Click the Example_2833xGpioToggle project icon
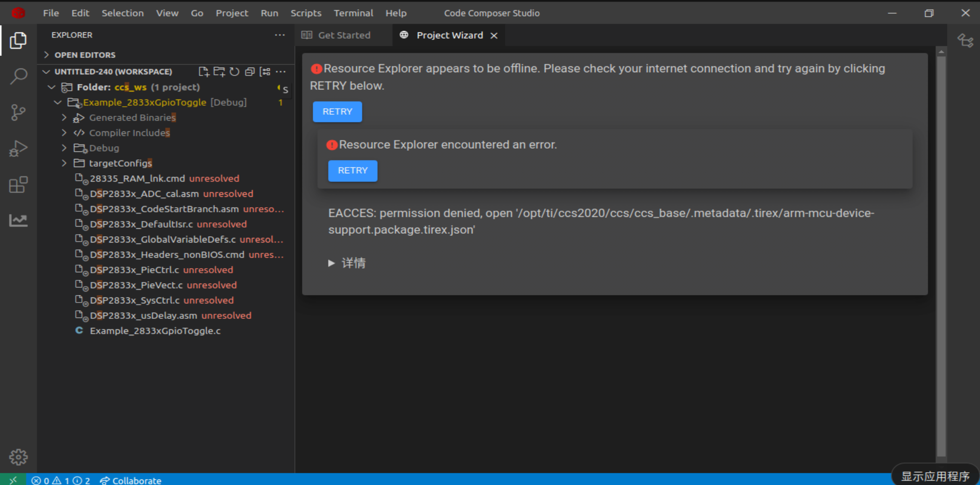Image resolution: width=980 pixels, height=485 pixels. tap(75, 103)
